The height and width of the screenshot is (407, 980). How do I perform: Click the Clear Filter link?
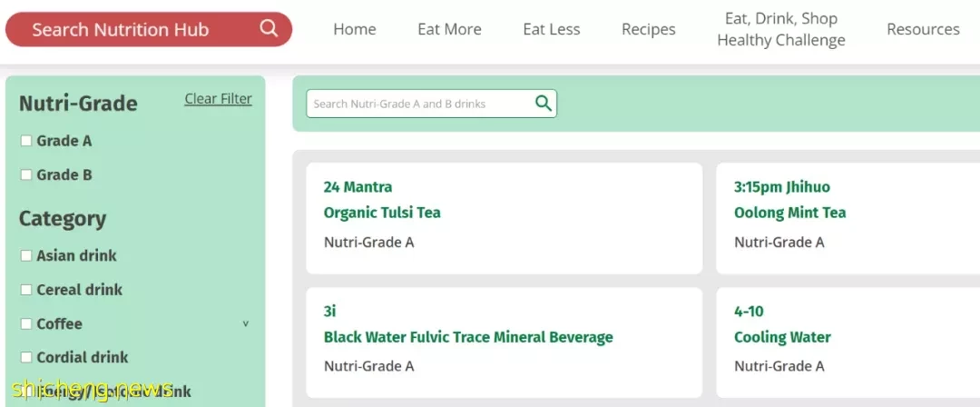pyautogui.click(x=218, y=99)
